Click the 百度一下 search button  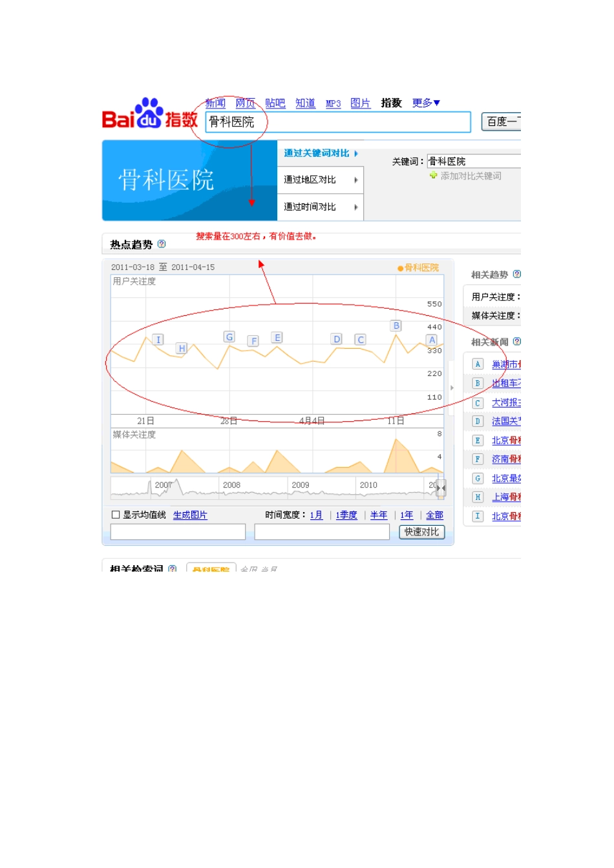[x=502, y=121]
